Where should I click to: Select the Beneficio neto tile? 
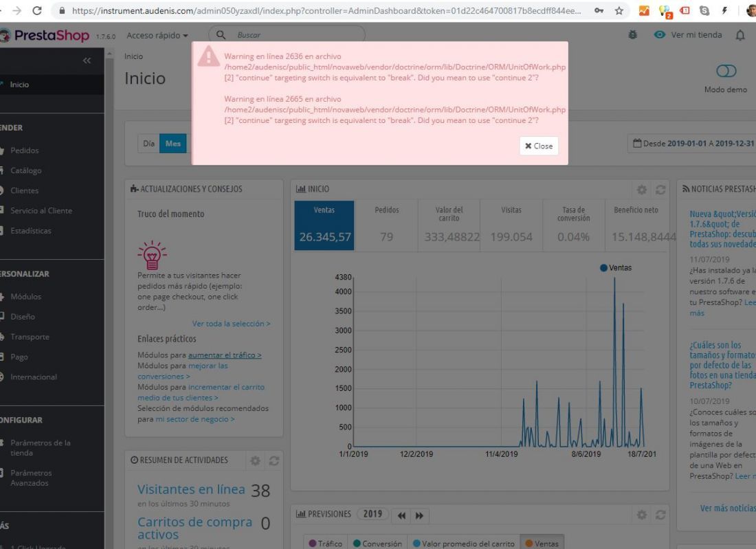click(x=636, y=225)
